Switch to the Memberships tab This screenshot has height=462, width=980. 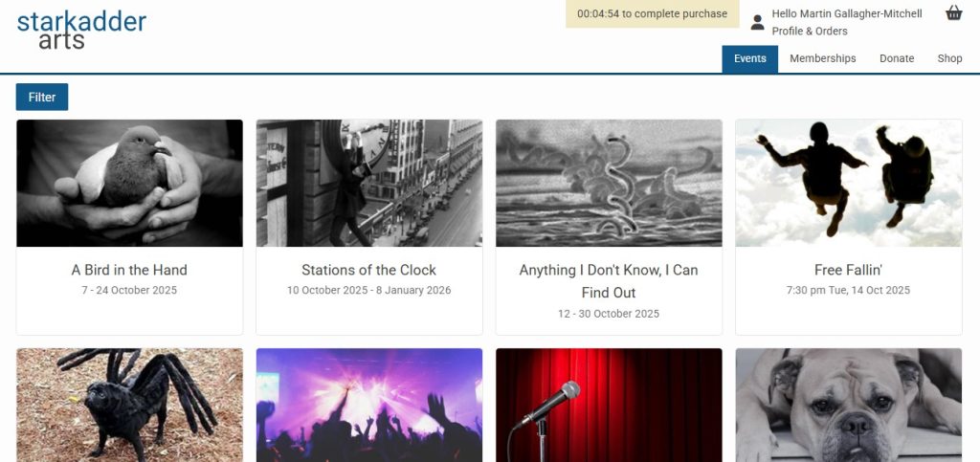point(822,58)
